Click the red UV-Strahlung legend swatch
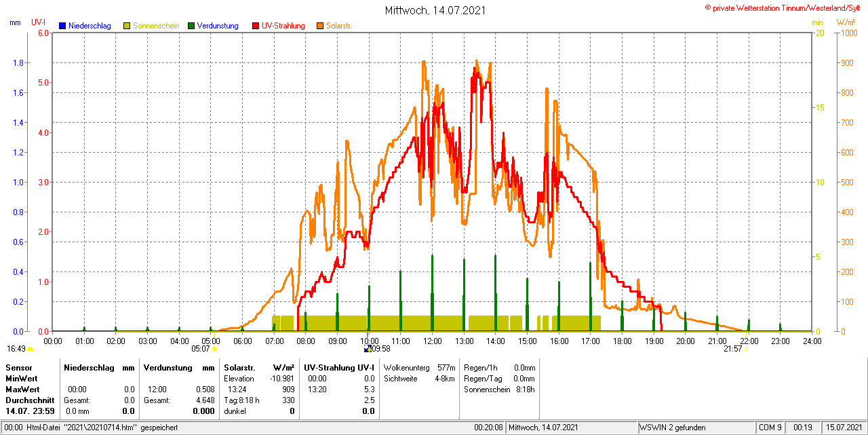 pos(256,26)
